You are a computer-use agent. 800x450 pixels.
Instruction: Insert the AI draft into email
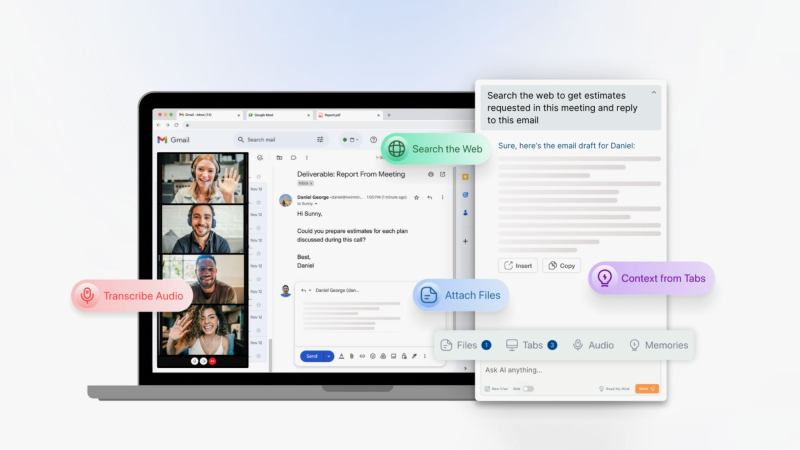pyautogui.click(x=518, y=266)
